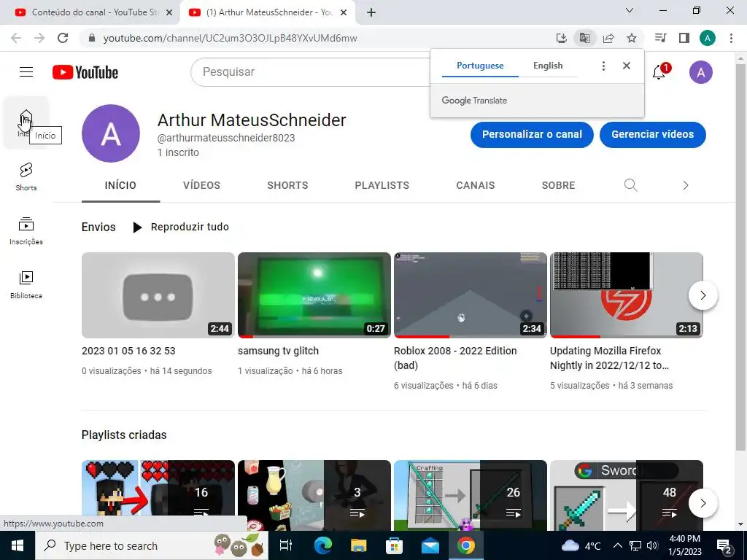
Task: Open the Windows Start menu
Action: (18, 545)
